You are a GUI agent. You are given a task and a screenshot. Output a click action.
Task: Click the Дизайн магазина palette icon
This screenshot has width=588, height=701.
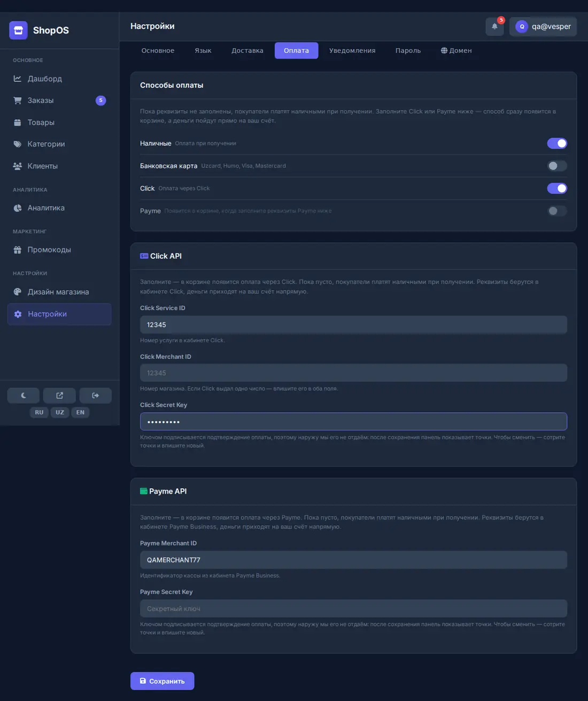18,292
